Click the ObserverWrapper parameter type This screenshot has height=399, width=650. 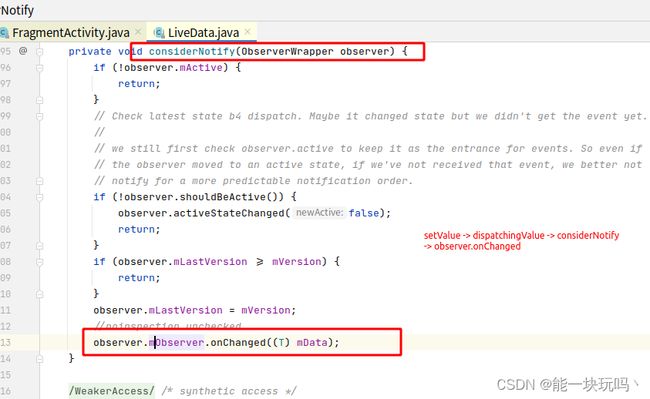[x=287, y=51]
